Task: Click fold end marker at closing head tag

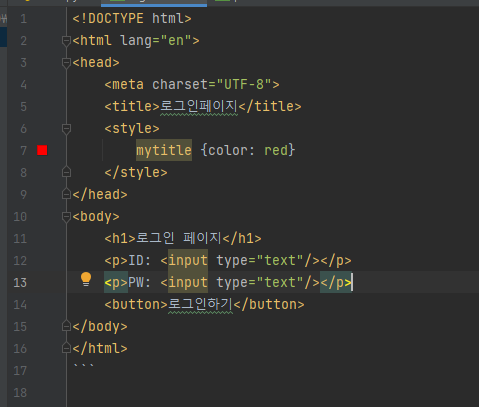Action: coord(66,194)
